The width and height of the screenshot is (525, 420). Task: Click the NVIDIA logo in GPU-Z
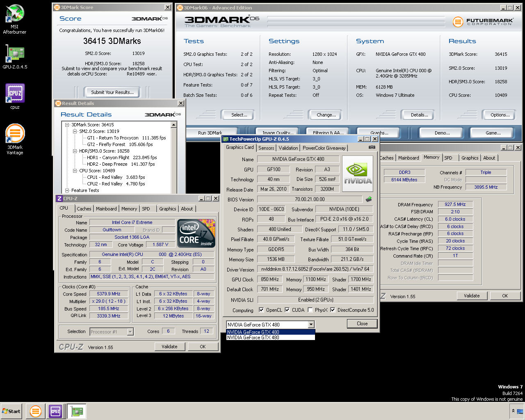[358, 173]
